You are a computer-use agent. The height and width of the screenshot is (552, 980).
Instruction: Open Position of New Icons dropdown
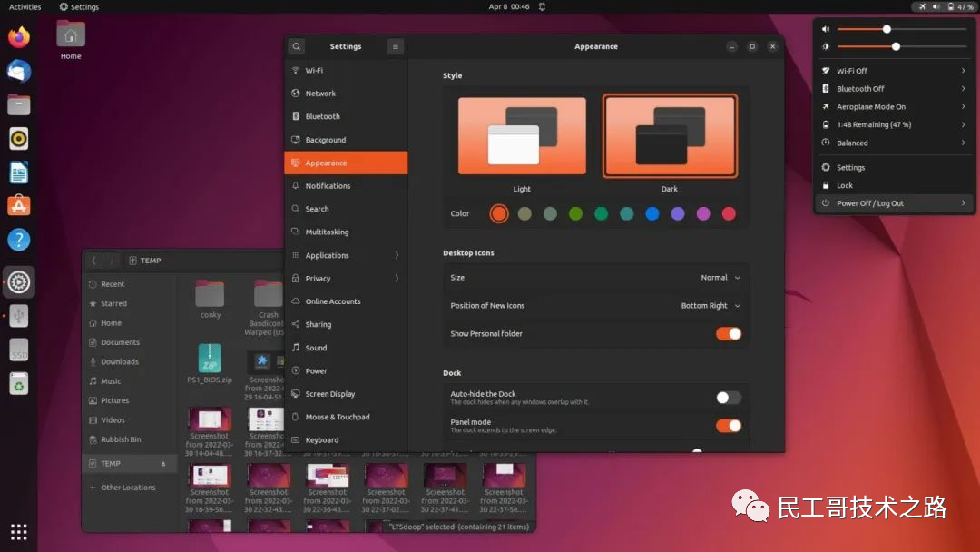[710, 306]
